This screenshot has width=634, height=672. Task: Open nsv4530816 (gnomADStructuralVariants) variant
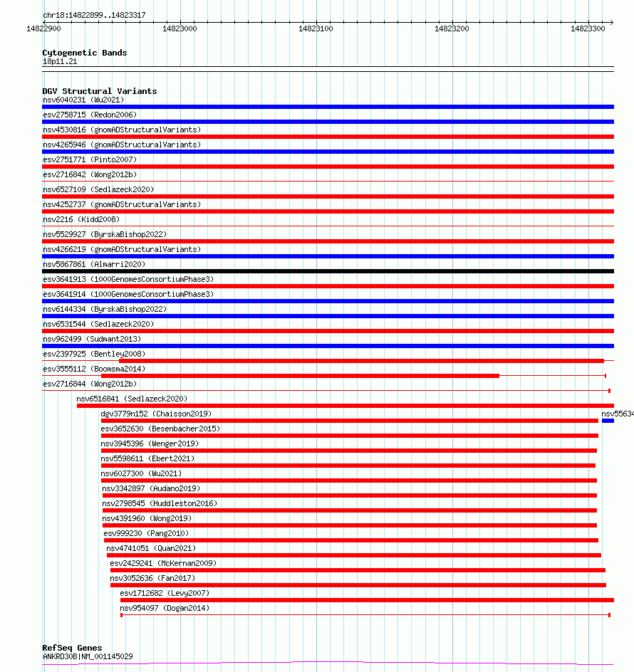click(x=122, y=130)
